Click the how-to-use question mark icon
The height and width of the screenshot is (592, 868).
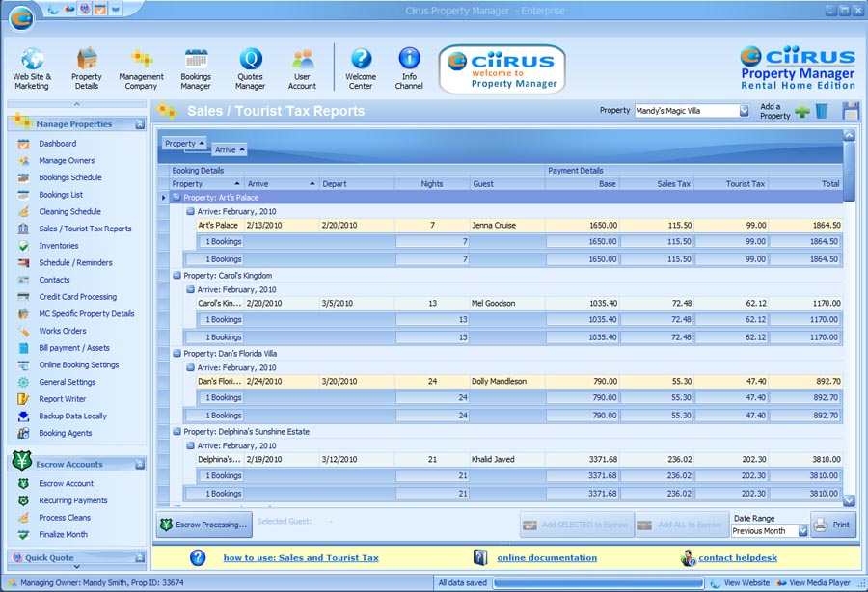(x=198, y=557)
